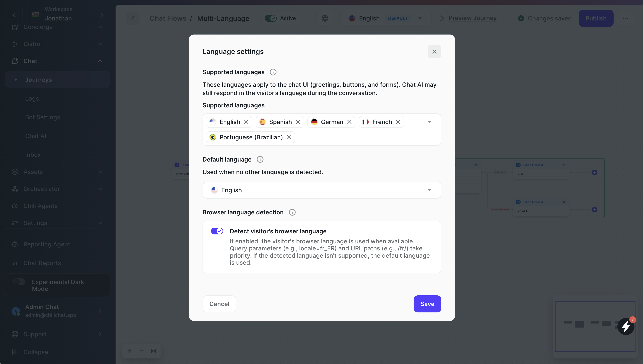Click the Publish button
Image resolution: width=643 pixels, height=364 pixels.
[596, 18]
